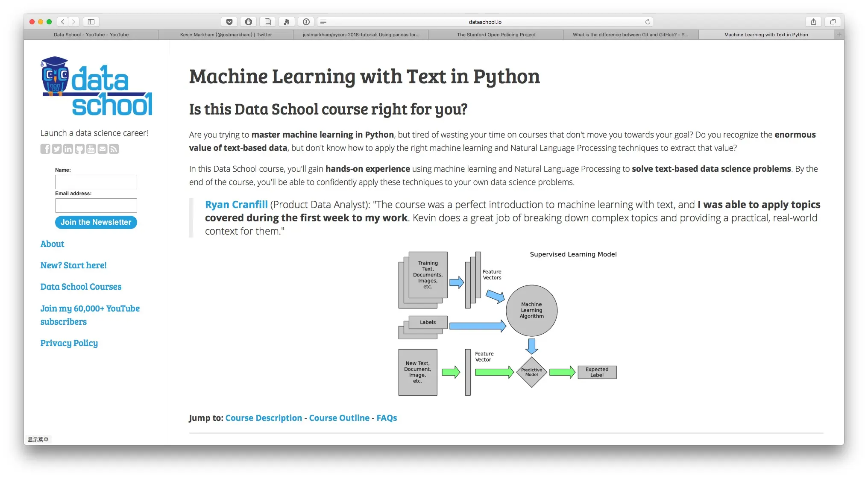Switch to Git and GitHub difference tab
This screenshot has height=479, width=868.
[631, 35]
